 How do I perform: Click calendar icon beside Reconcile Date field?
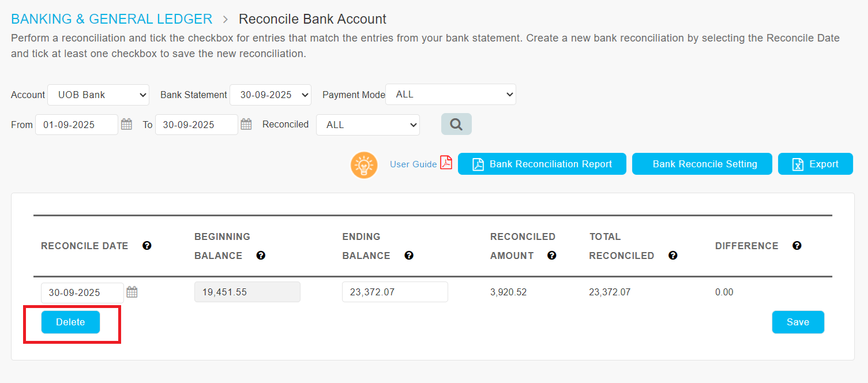(x=132, y=292)
